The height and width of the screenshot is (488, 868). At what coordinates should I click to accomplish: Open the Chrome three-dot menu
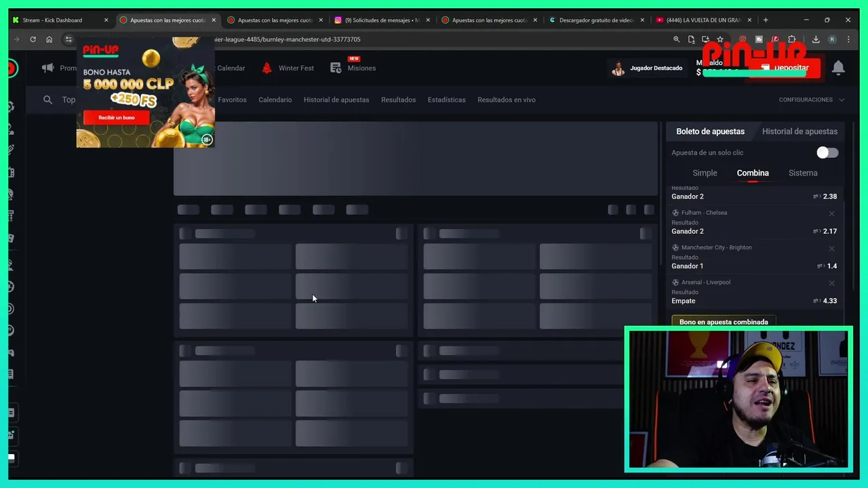point(848,39)
